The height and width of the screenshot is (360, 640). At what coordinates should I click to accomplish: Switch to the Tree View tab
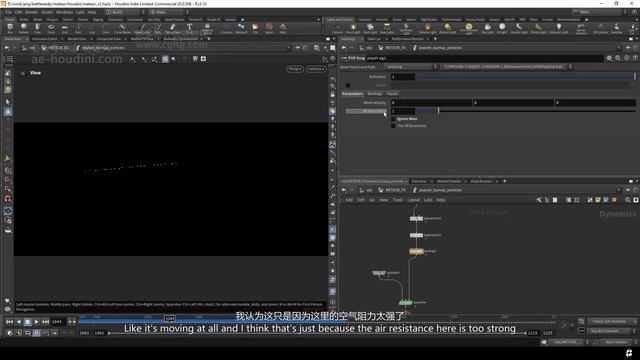click(x=419, y=181)
